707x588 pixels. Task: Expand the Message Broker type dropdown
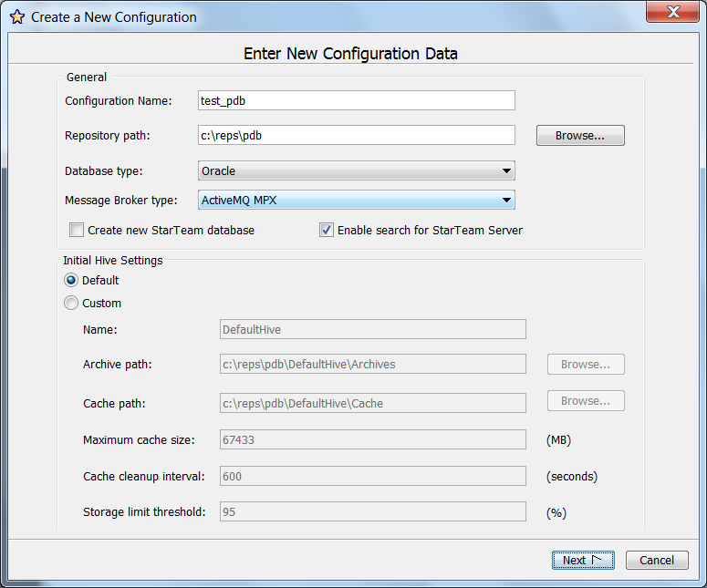356,200
